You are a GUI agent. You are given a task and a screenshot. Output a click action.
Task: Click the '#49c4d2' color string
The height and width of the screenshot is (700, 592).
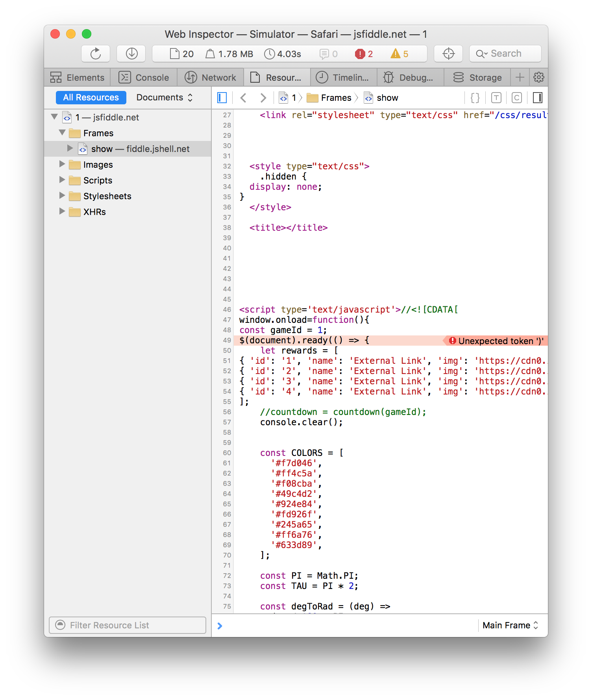point(294,494)
